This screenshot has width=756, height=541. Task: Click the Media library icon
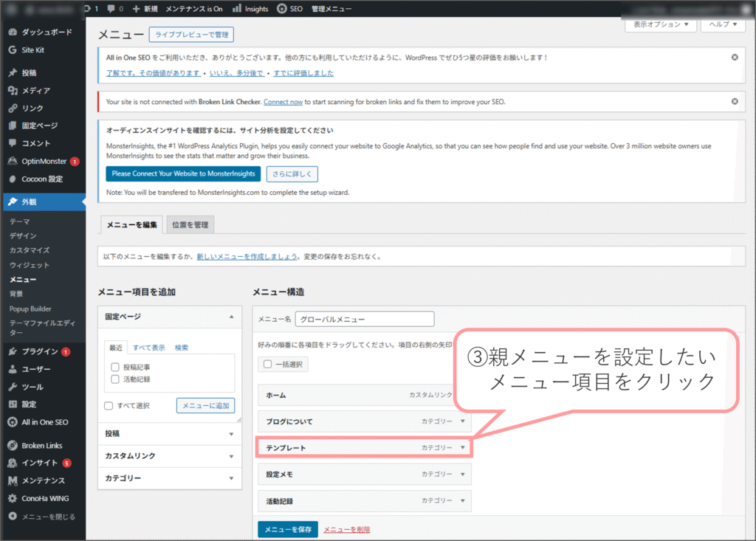coord(13,91)
